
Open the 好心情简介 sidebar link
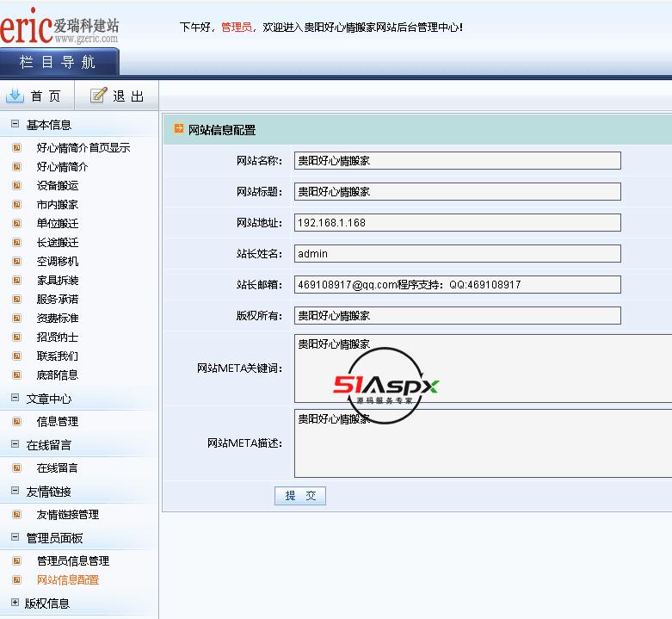tap(62, 167)
